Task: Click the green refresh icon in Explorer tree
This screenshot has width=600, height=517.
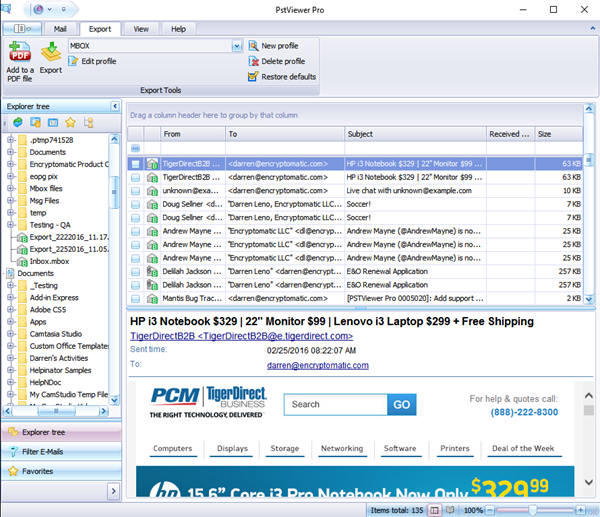Action: pos(19,122)
